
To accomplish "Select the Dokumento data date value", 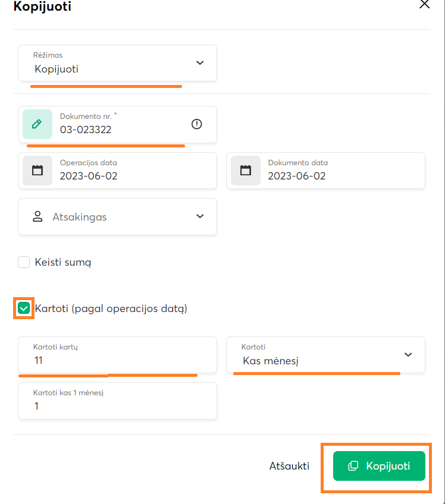I will 297,176.
